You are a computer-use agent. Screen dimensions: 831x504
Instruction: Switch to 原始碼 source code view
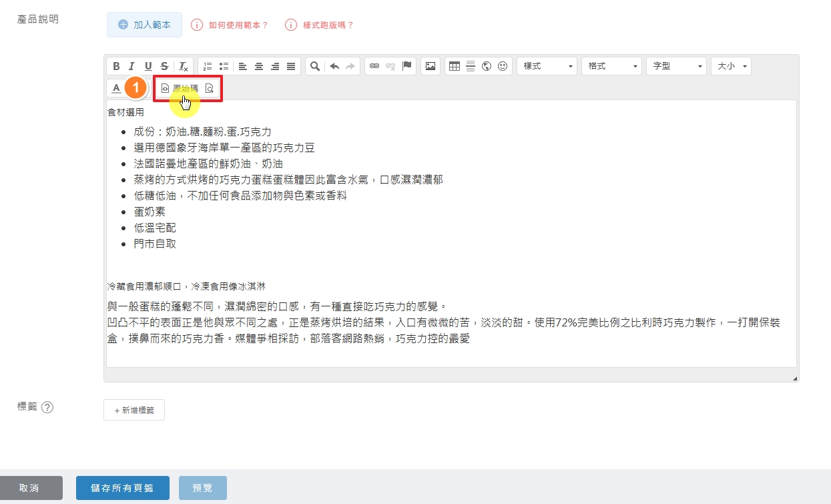[x=180, y=88]
